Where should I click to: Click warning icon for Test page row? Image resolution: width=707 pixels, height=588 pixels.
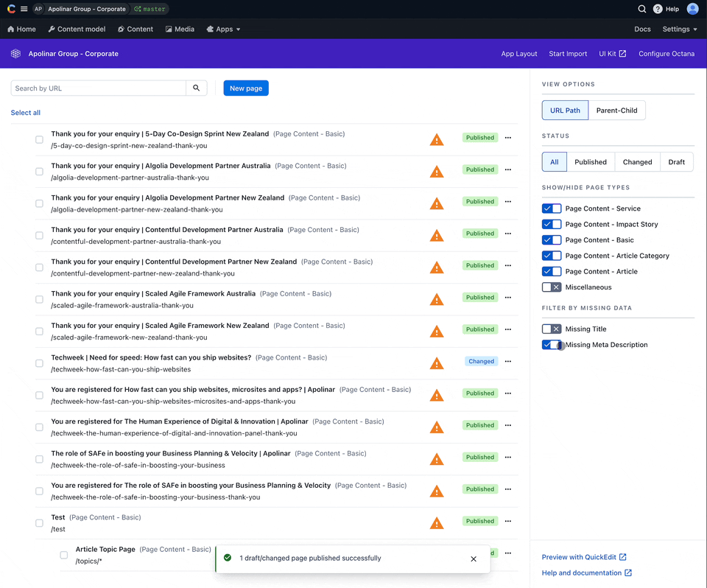437,523
